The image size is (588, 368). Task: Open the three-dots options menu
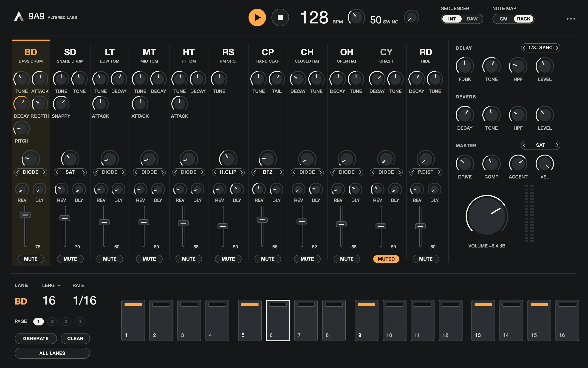(571, 19)
